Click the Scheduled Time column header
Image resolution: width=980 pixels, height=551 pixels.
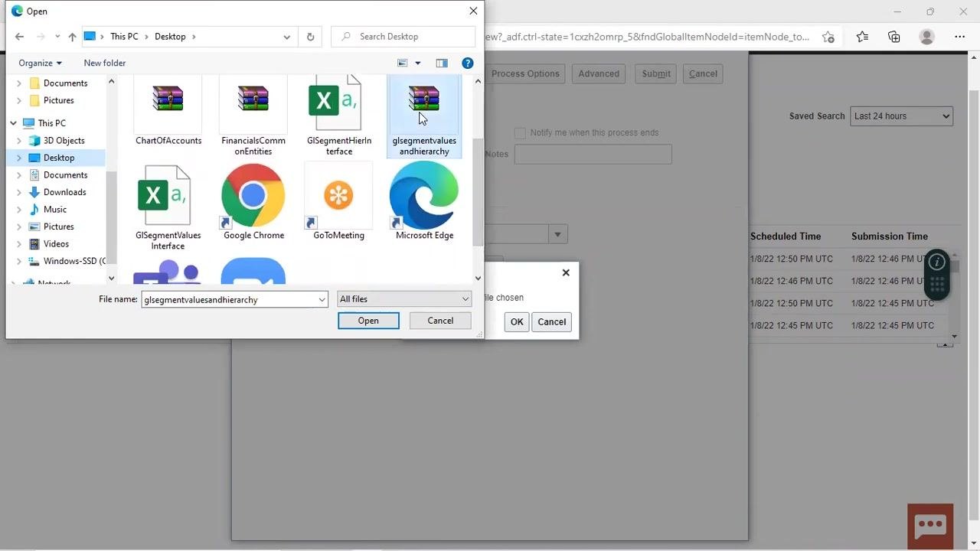(x=786, y=236)
